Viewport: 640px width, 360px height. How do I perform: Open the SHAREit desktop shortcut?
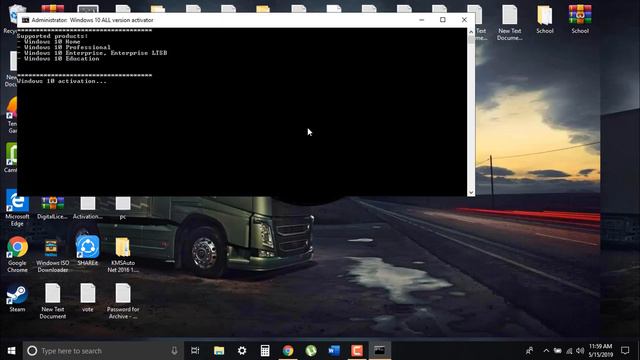(x=87, y=251)
